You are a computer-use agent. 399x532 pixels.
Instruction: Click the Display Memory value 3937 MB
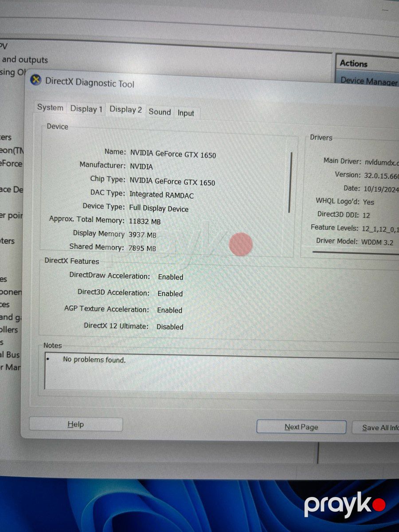coord(142,235)
